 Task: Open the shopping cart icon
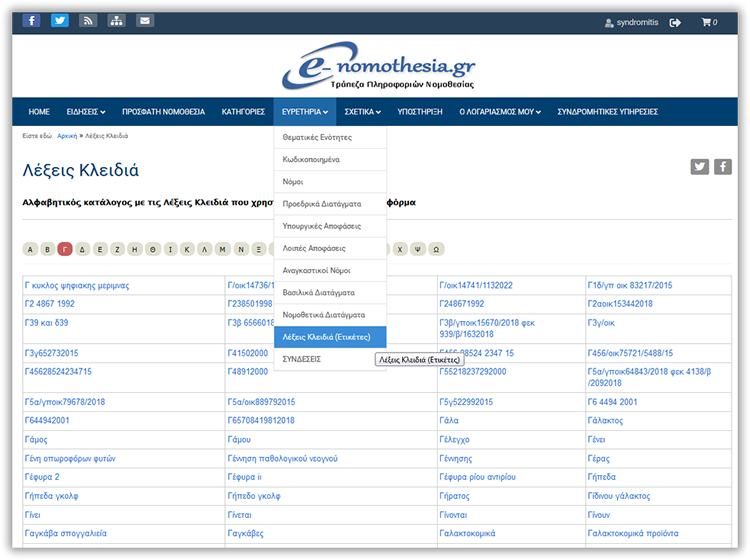pos(707,22)
